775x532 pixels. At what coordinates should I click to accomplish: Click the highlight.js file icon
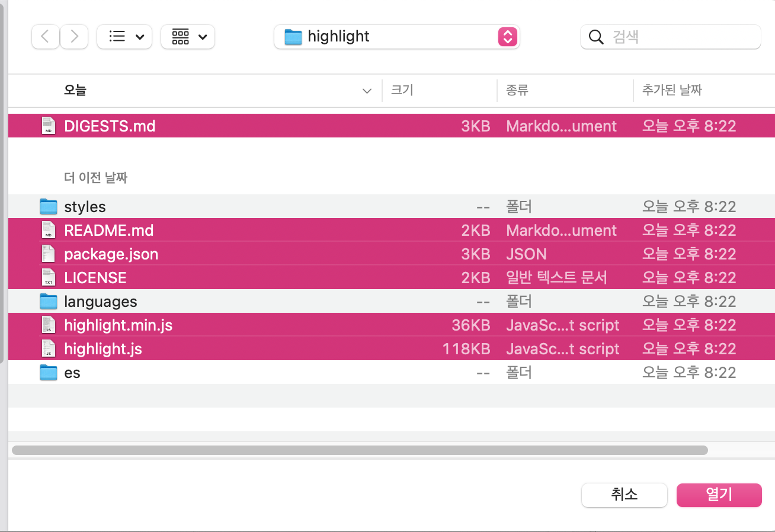49,348
